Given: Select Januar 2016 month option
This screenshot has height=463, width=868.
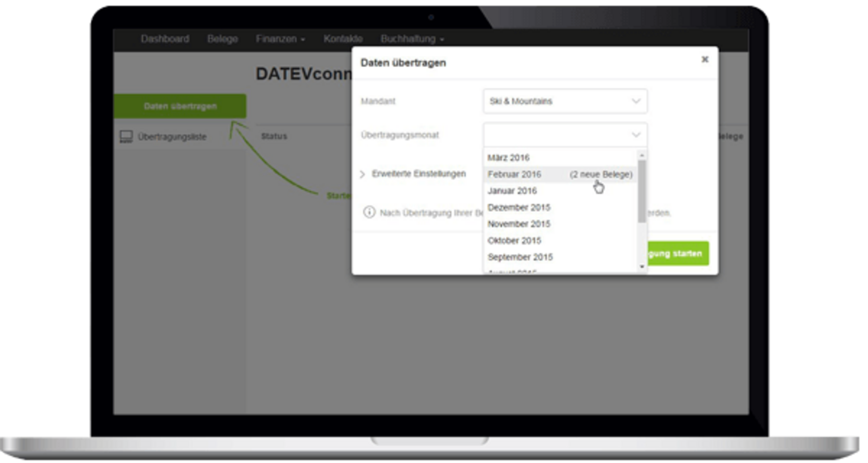Looking at the screenshot, I should [x=512, y=191].
